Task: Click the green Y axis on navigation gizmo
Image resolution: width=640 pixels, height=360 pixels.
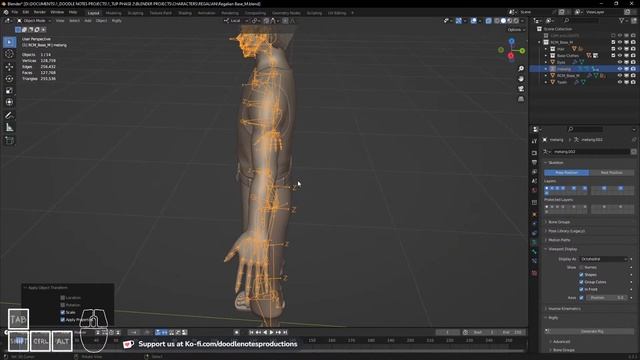Action: (522, 51)
